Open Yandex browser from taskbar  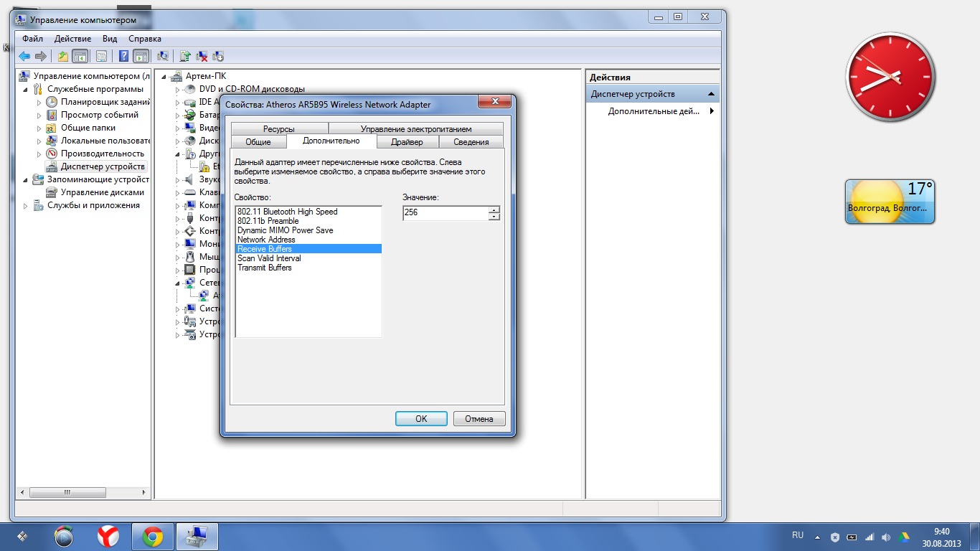click(108, 537)
